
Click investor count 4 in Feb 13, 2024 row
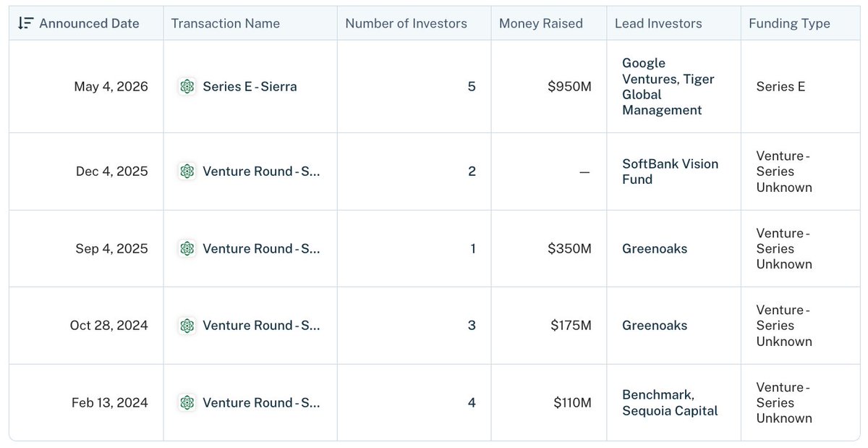[x=472, y=403]
